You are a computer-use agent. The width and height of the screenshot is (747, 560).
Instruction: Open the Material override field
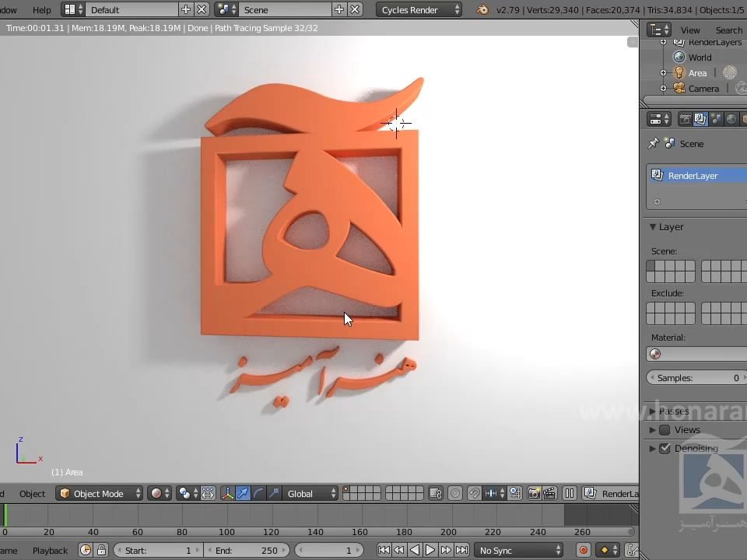point(696,354)
